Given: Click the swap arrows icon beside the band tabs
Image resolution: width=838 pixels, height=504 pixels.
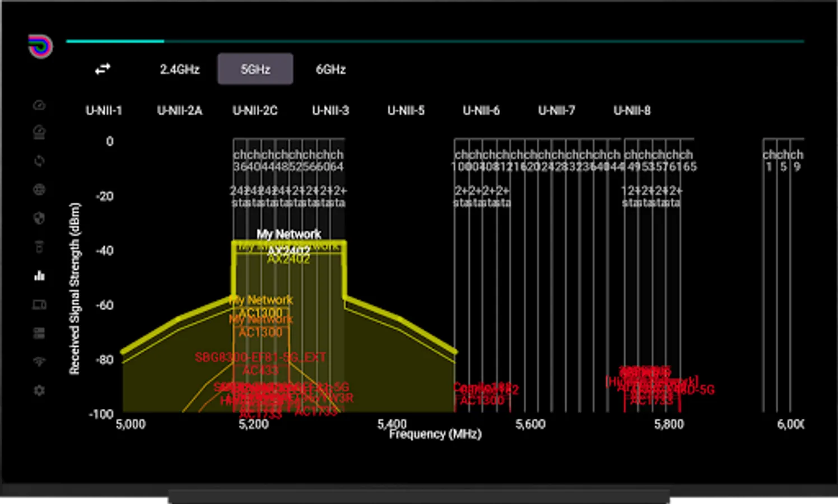Looking at the screenshot, I should coord(103,69).
